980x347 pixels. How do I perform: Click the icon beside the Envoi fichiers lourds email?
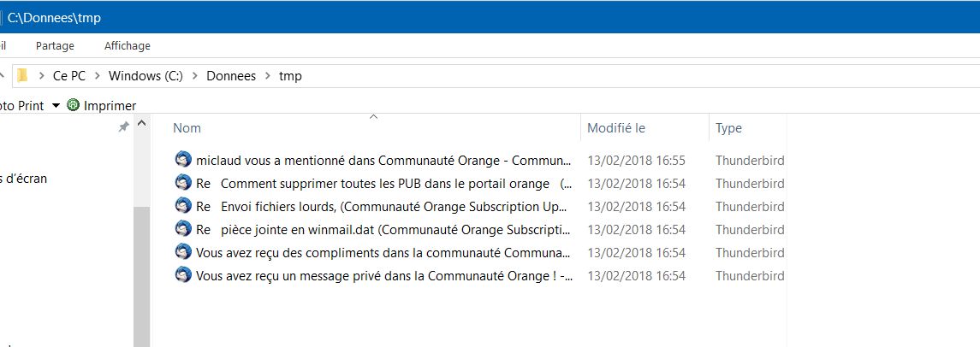[x=182, y=206]
